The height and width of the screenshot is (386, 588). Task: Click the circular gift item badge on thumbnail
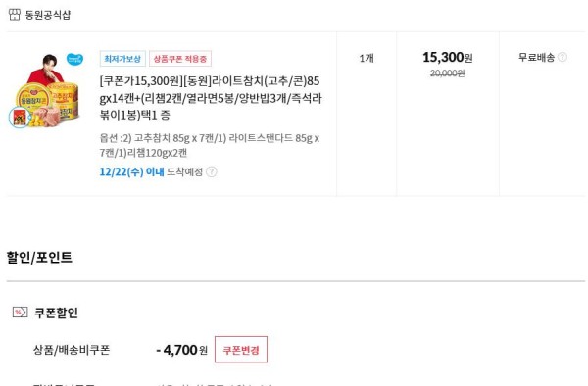coord(20,118)
